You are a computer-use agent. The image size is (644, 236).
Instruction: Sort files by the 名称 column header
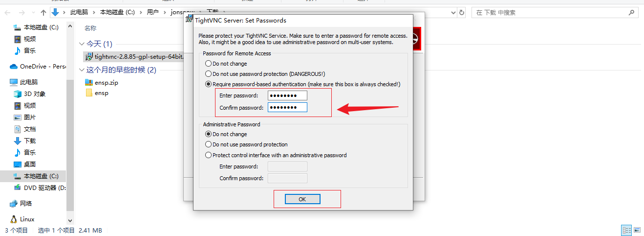[x=90, y=28]
